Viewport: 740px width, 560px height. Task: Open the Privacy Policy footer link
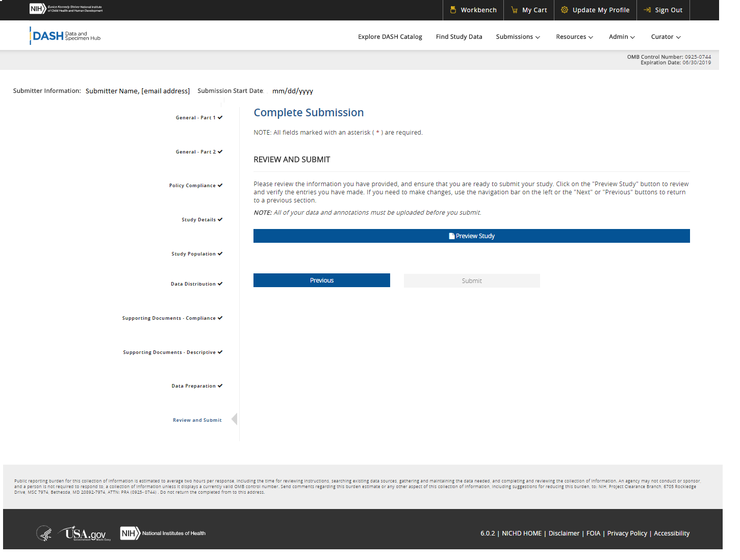pos(627,533)
